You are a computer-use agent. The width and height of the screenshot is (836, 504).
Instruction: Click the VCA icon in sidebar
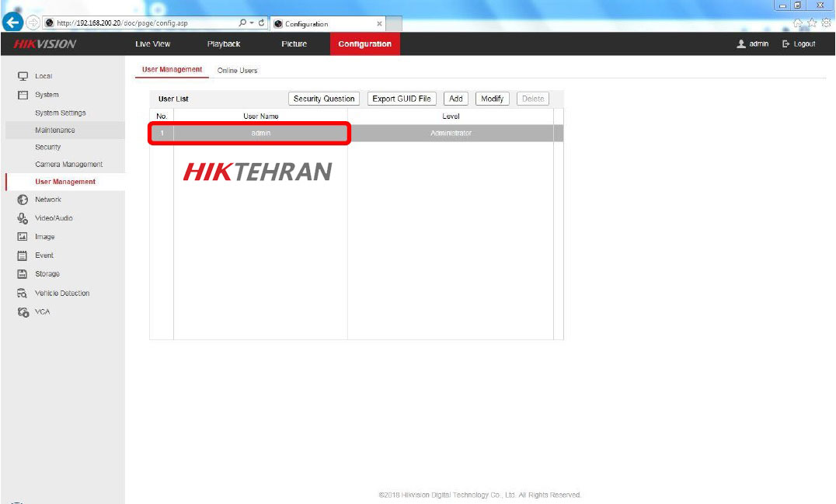click(23, 312)
